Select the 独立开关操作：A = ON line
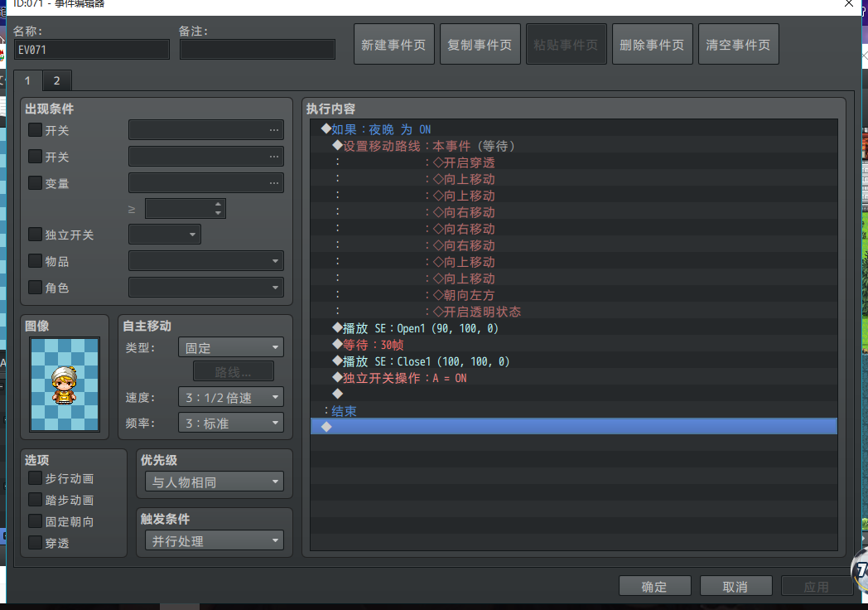The width and height of the screenshot is (868, 610). (573, 378)
